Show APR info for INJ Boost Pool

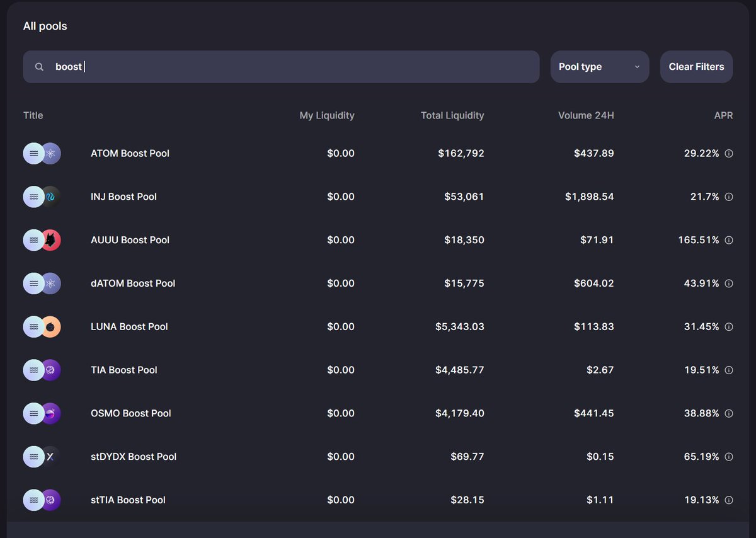tap(729, 197)
